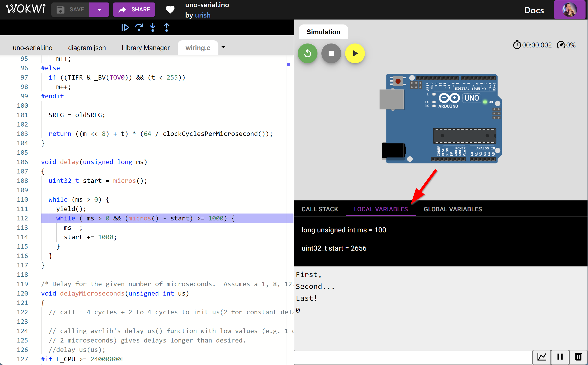Select the Step Over debug icon
588x365 pixels.
coord(139,27)
